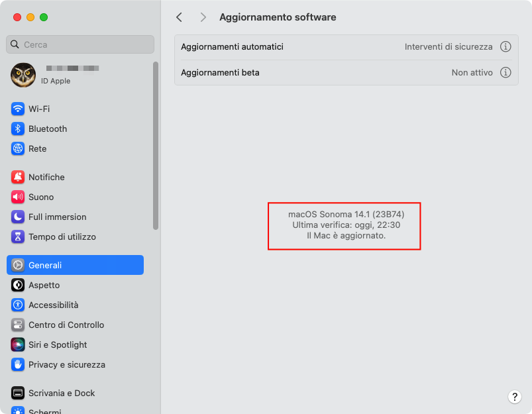Click the Aggiornamenti beta row label

pyautogui.click(x=220, y=72)
